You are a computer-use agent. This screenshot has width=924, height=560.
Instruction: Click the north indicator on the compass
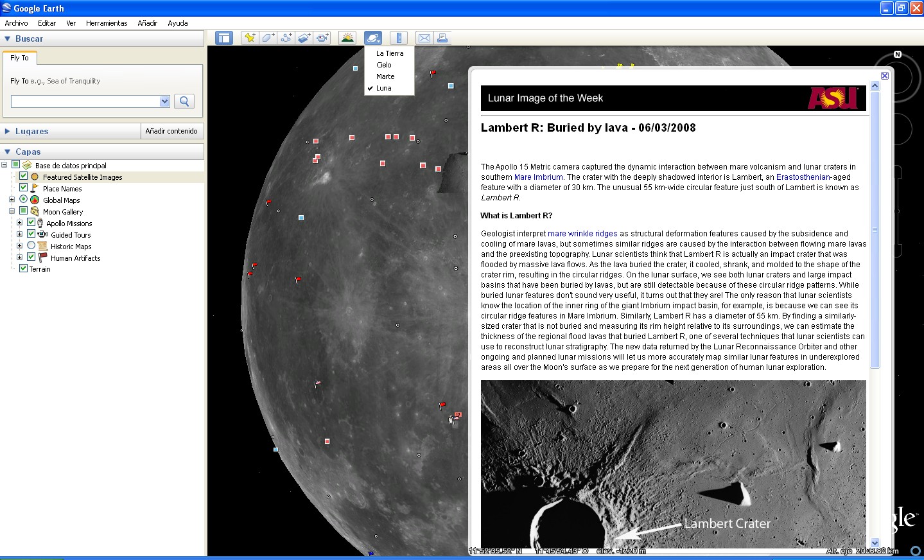tap(898, 55)
